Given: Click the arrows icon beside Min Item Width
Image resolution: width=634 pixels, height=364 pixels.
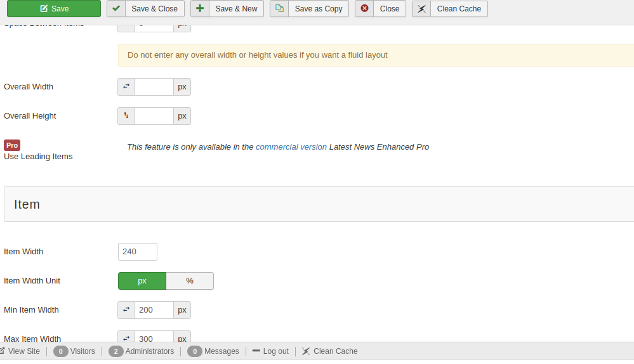Looking at the screenshot, I should tap(126, 310).
